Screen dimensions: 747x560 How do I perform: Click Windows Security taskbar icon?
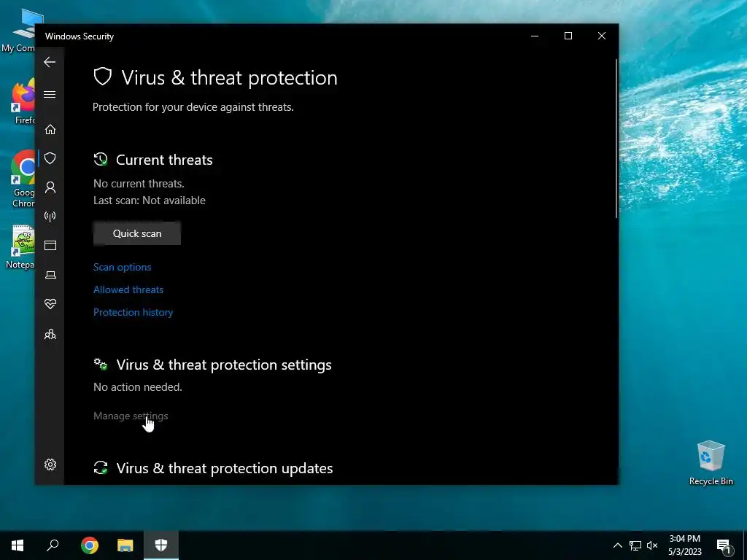[161, 545]
